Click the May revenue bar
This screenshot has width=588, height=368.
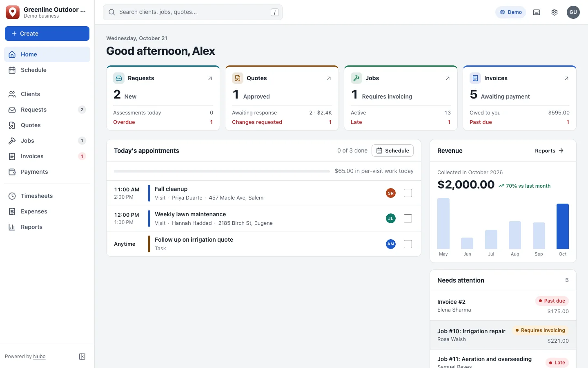click(x=443, y=223)
